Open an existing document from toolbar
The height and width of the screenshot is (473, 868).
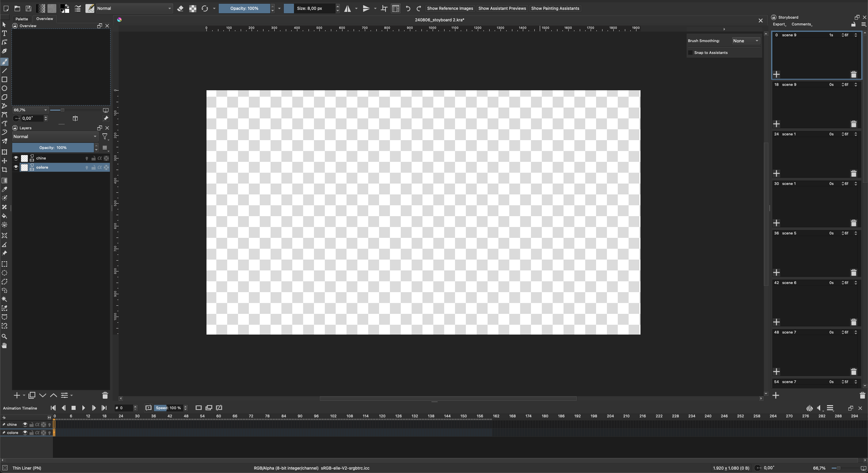pyautogui.click(x=17, y=8)
